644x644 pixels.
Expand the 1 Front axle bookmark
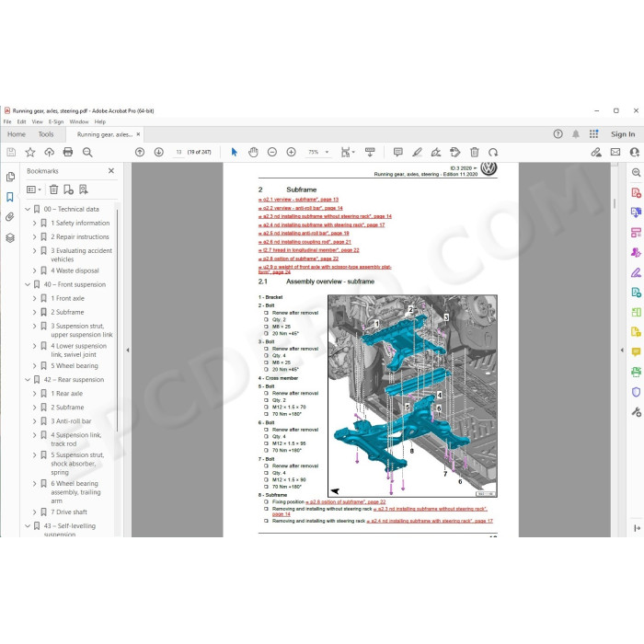click(35, 298)
